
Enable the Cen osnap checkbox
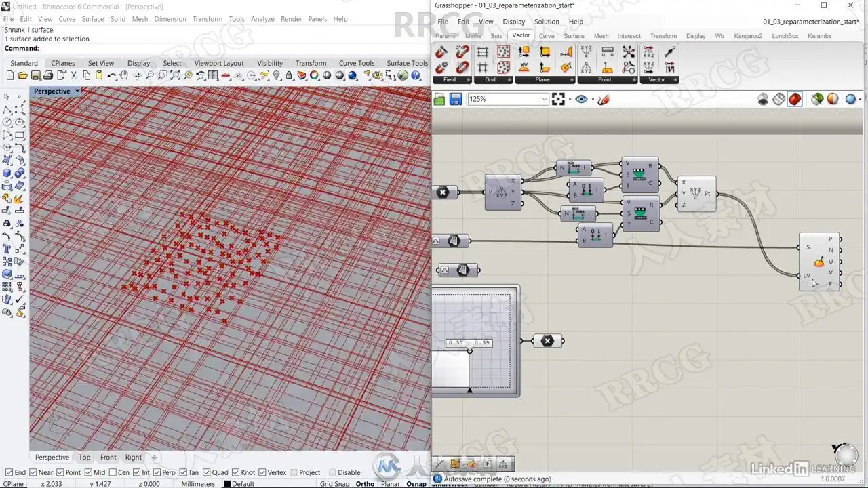(112, 472)
